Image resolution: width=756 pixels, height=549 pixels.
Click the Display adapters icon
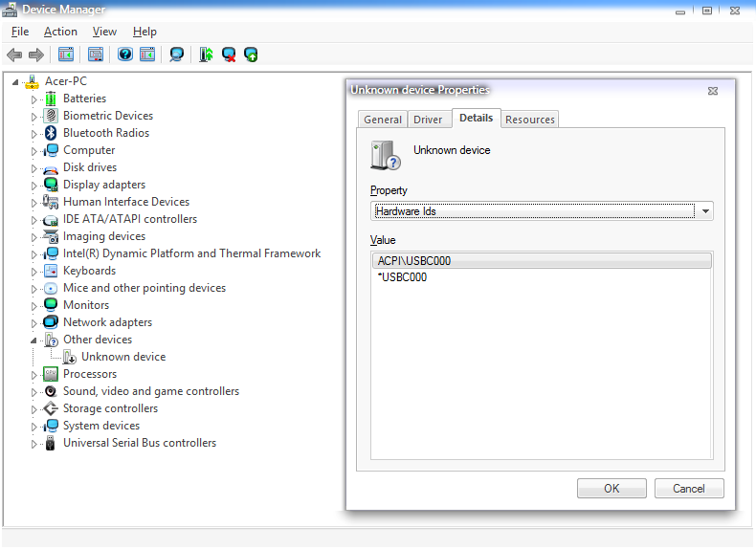pos(51,185)
